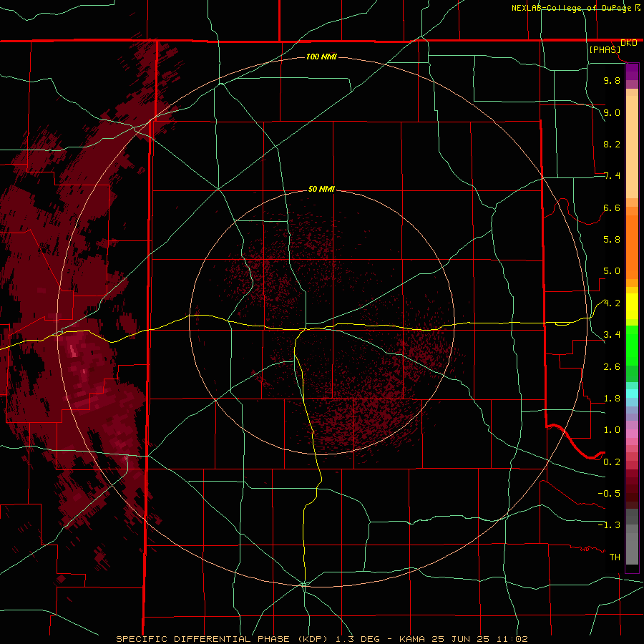Click the 9.0 scale value
This screenshot has height=644, width=644.
(612, 112)
